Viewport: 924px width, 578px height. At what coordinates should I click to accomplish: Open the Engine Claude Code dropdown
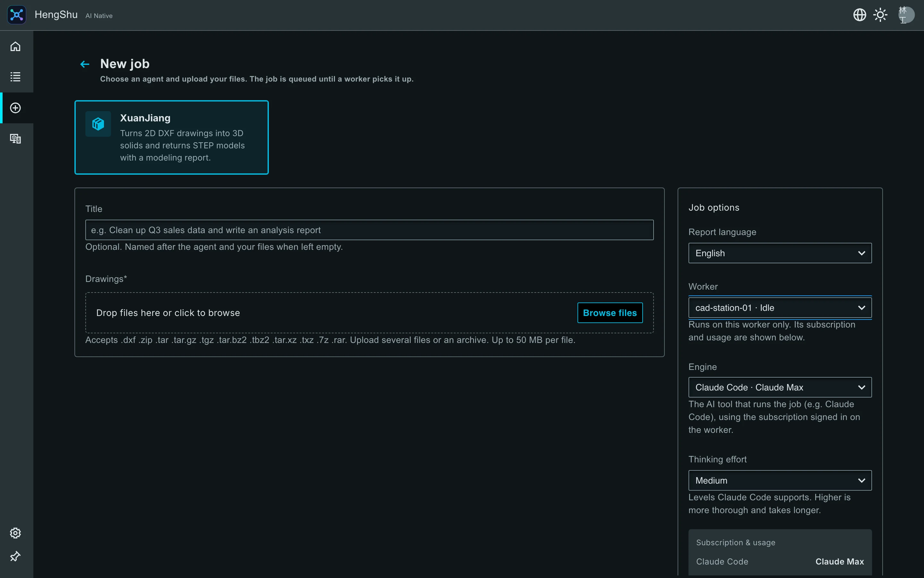click(x=780, y=387)
